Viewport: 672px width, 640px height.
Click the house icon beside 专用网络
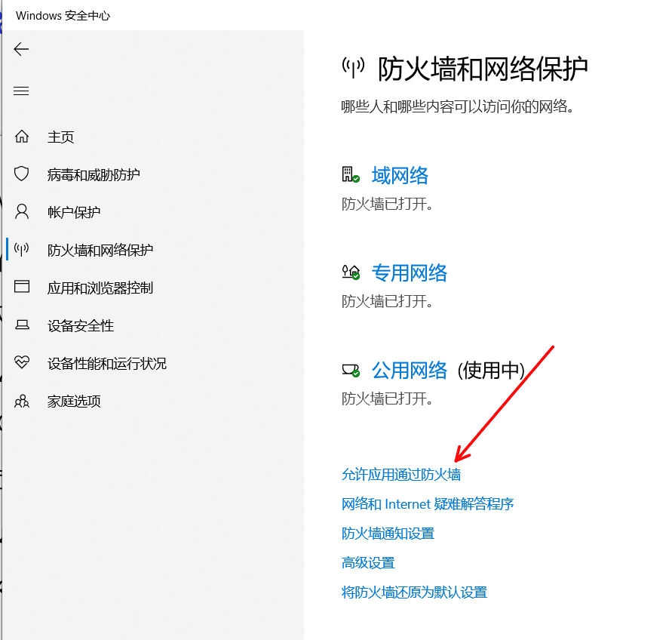[351, 272]
